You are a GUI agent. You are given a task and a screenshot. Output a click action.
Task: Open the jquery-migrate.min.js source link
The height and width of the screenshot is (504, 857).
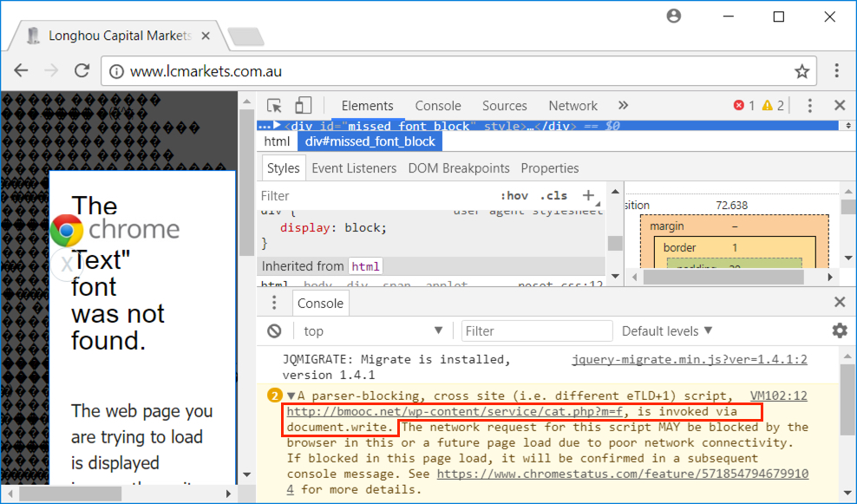(x=690, y=359)
